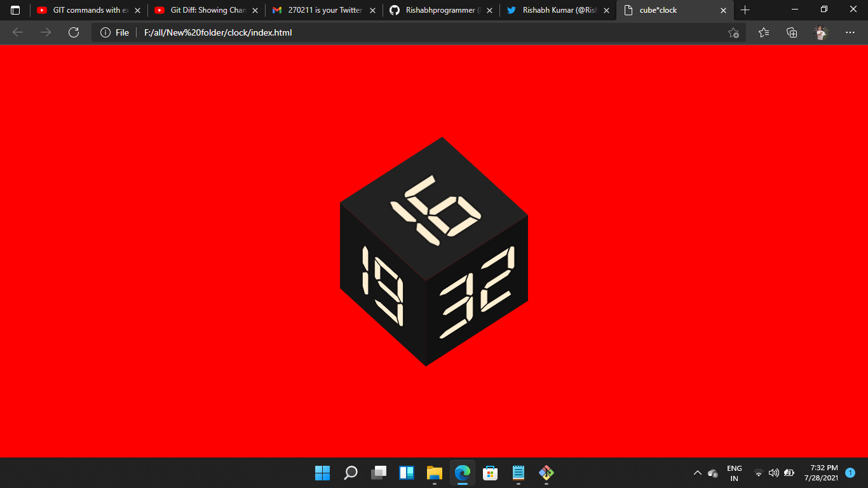
Task: Switch to the Rishabhprogrammer GitHub tab
Action: pyautogui.click(x=438, y=10)
